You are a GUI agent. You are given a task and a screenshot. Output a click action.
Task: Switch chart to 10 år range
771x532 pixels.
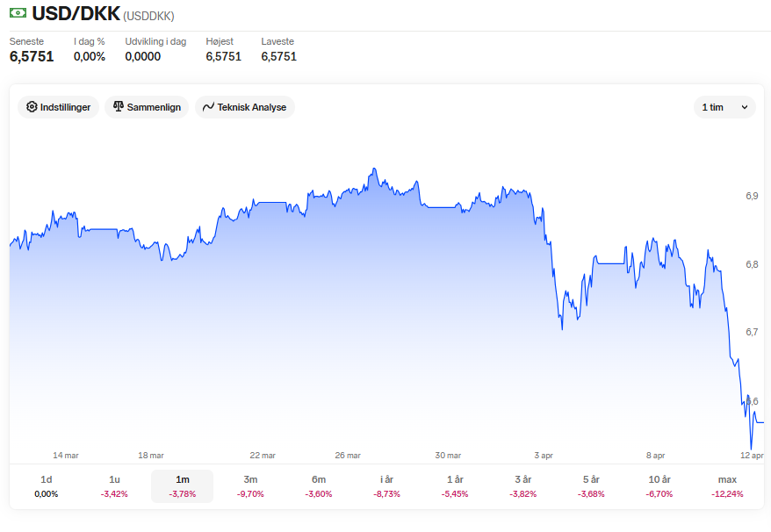[659, 486]
